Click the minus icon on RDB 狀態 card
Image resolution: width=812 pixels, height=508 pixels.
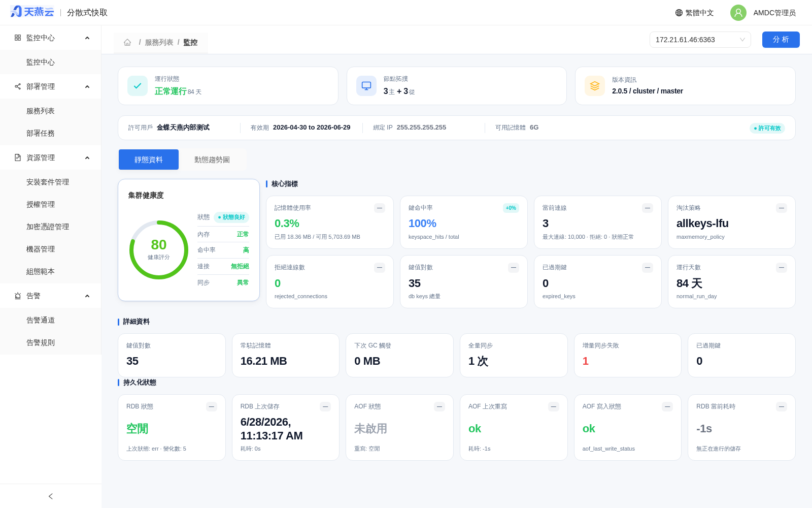tap(212, 406)
